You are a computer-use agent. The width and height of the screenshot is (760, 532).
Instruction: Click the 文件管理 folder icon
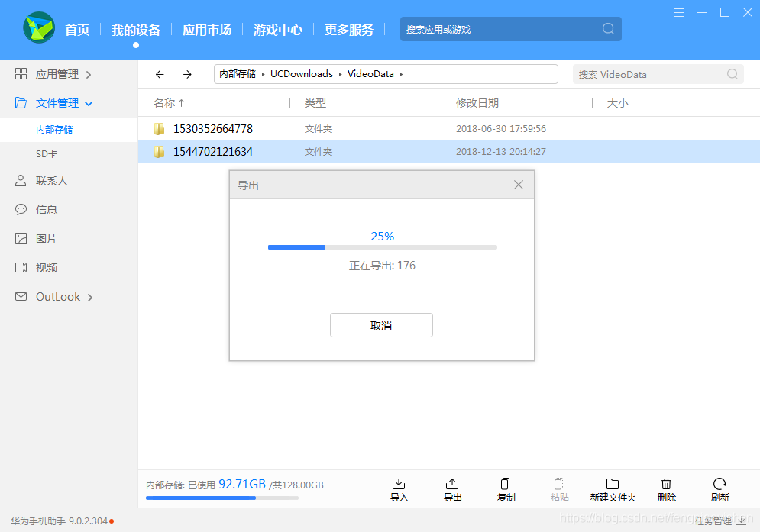coord(21,103)
